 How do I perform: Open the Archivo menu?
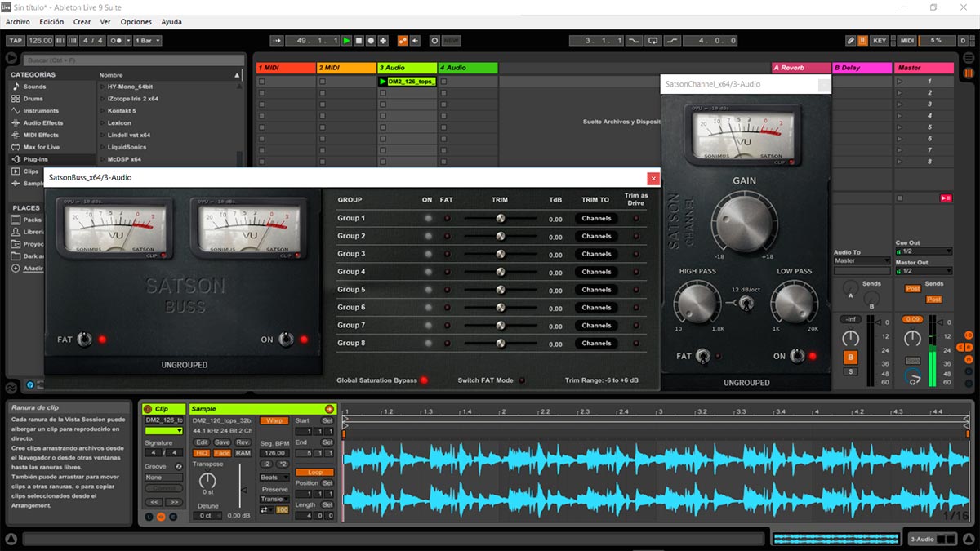pyautogui.click(x=18, y=22)
